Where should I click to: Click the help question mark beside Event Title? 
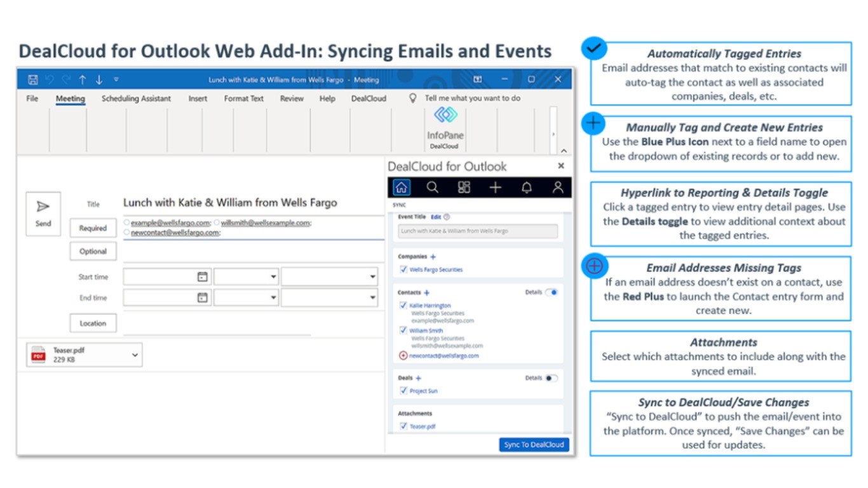tap(447, 217)
